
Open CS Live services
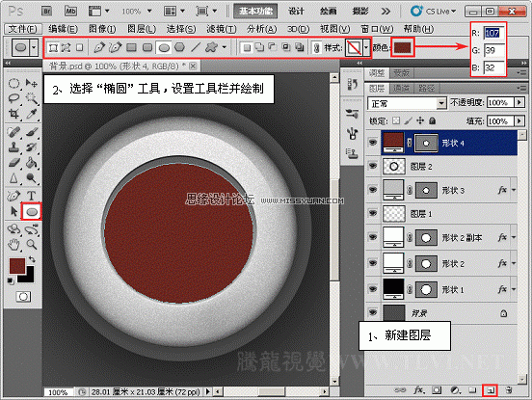coord(434,12)
